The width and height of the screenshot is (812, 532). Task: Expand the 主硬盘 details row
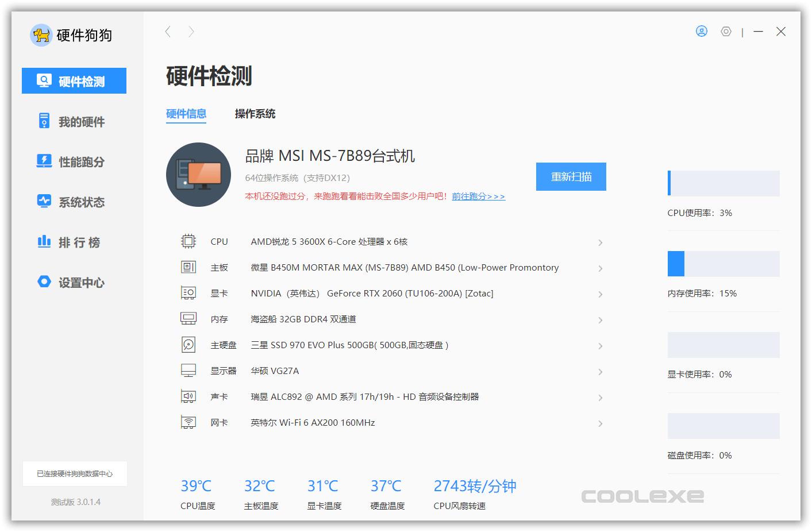pos(601,346)
